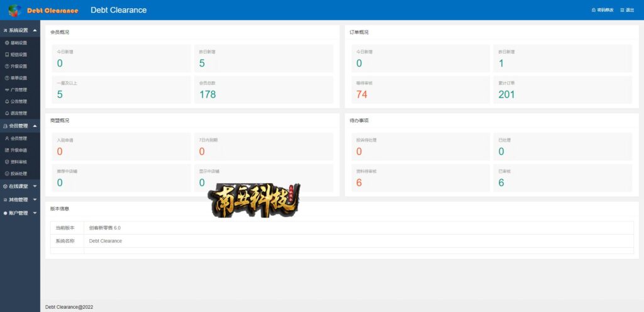The height and width of the screenshot is (312, 644).
Task: Click 昨日新增 card showing 1
Action: (x=563, y=58)
